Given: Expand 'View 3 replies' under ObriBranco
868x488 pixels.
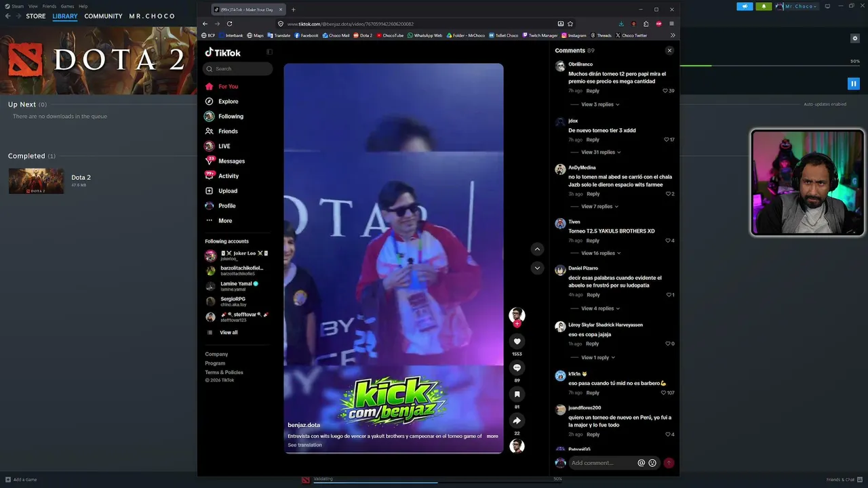Looking at the screenshot, I should (x=600, y=104).
